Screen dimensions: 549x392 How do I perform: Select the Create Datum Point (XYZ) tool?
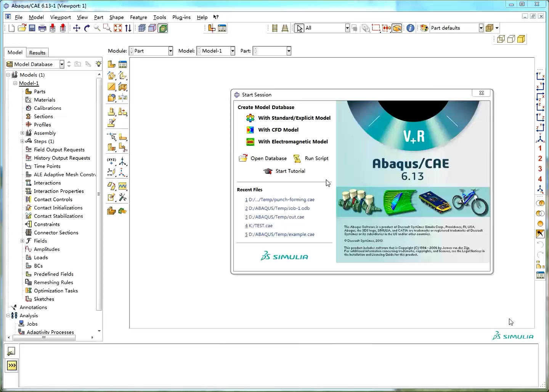111,161
